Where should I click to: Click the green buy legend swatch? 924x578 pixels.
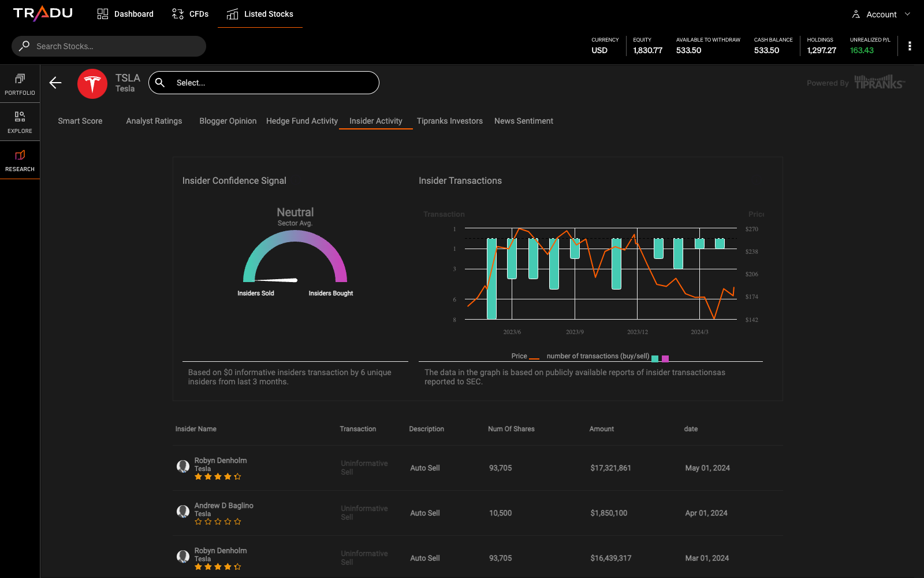655,358
